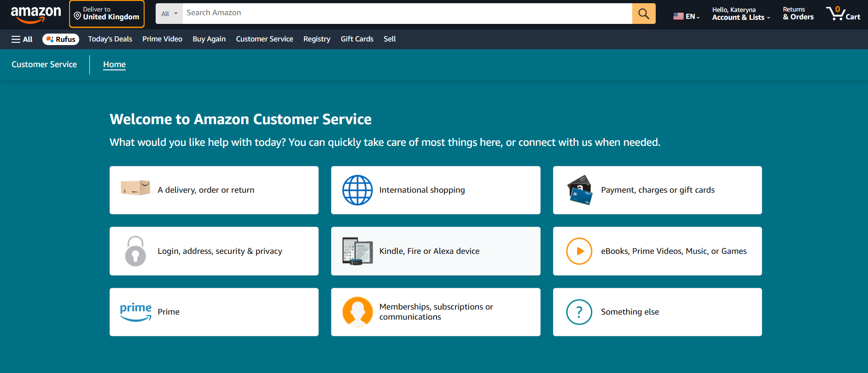Select International shopping text
The height and width of the screenshot is (373, 868).
click(x=422, y=190)
